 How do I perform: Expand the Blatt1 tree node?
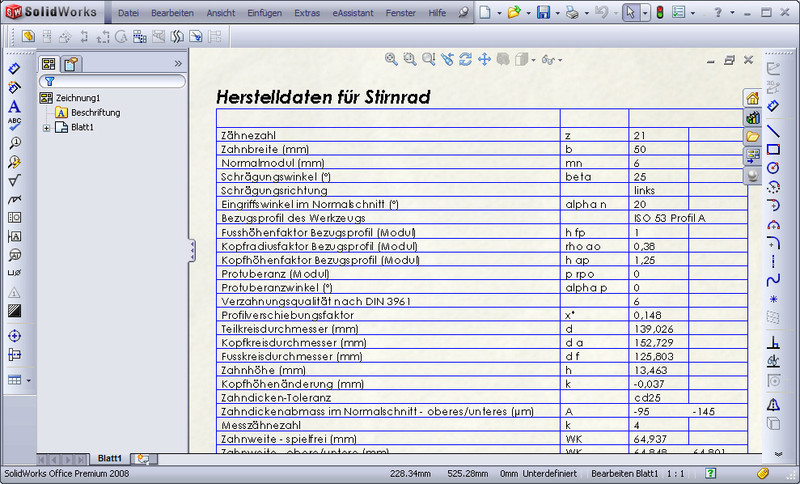pyautogui.click(x=46, y=128)
